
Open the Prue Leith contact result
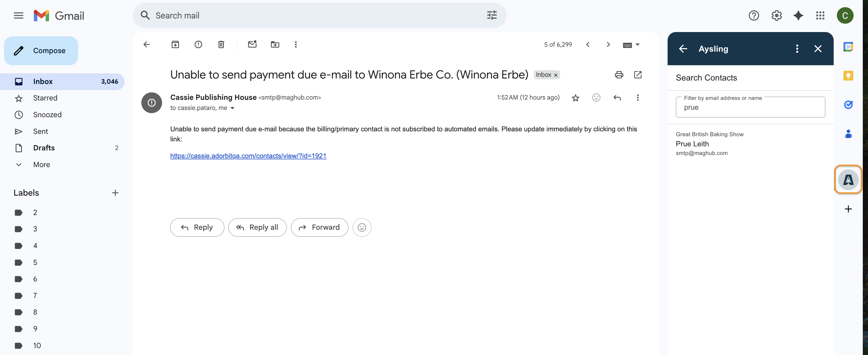point(750,144)
